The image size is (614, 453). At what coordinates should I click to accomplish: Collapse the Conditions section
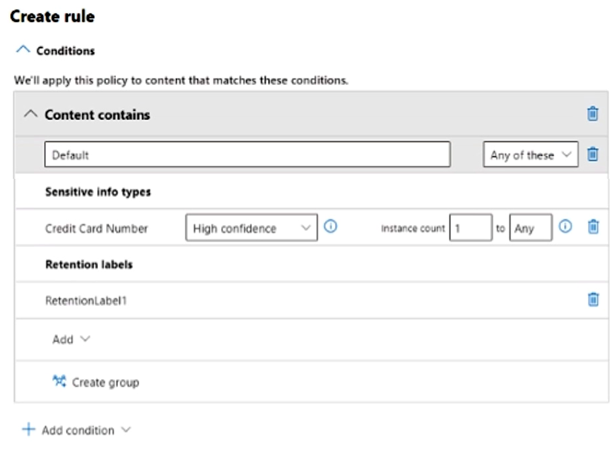point(22,50)
